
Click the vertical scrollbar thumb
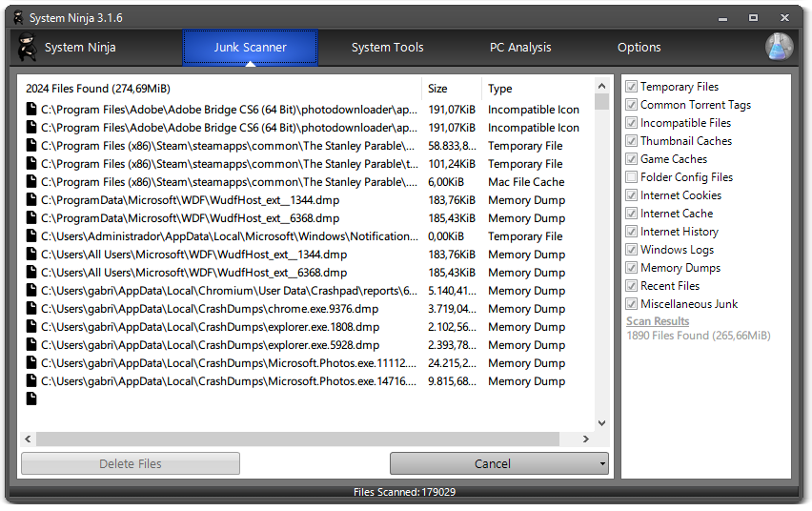pyautogui.click(x=601, y=102)
